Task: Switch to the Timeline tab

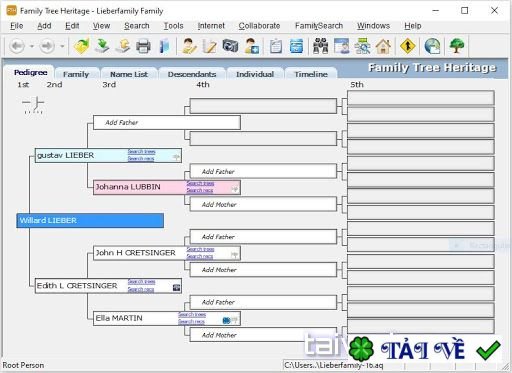Action: click(311, 74)
